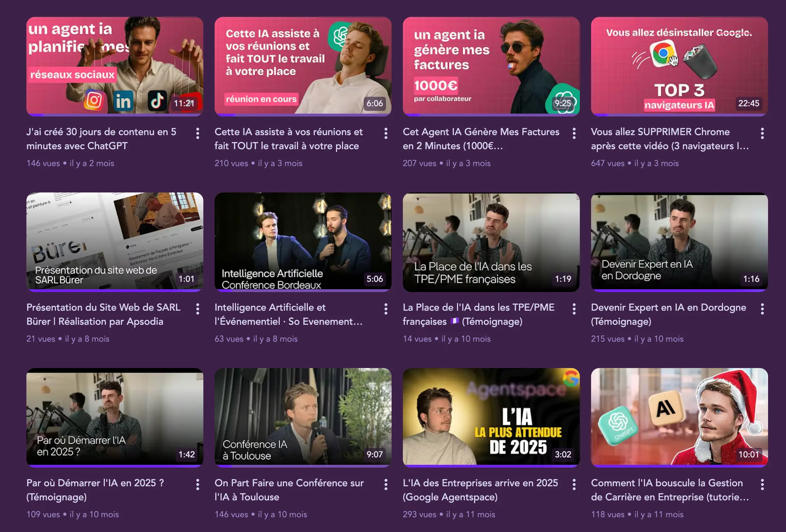Click kebab menu next to 'Cet Agent IA Génère' video
This screenshot has height=532, width=786.
click(x=574, y=133)
